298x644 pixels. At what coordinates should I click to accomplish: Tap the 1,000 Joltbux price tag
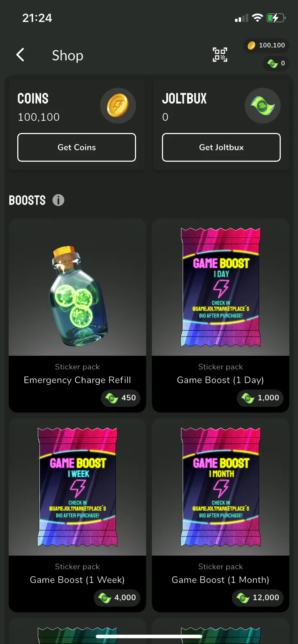pos(260,398)
